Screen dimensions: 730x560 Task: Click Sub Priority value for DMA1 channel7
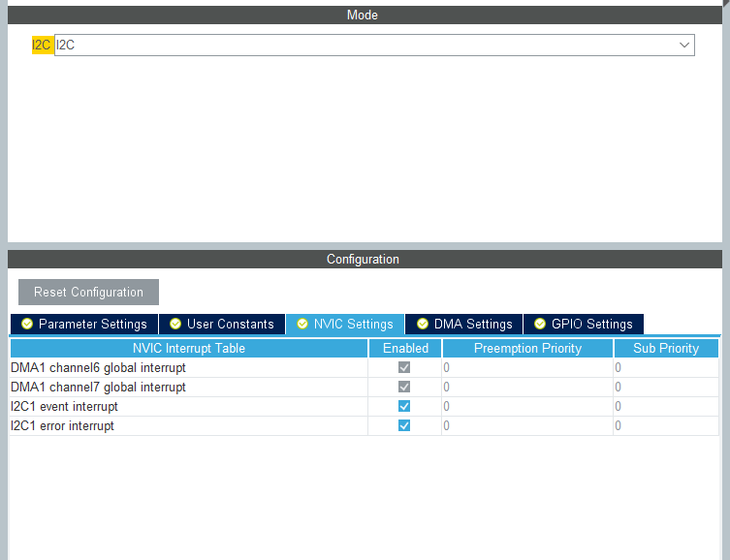coord(666,388)
